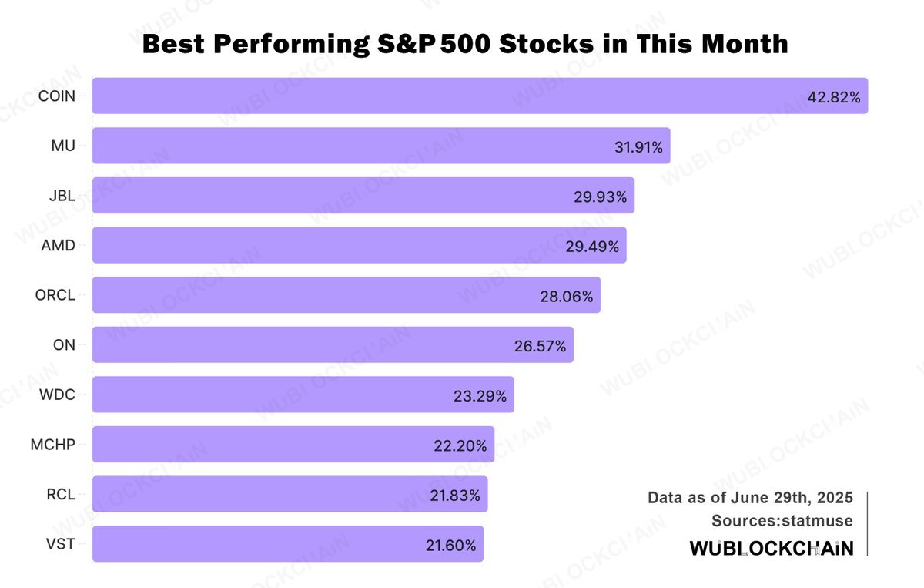This screenshot has width=924, height=588.
Task: Select the AMD bar at 29.49%
Action: point(360,245)
